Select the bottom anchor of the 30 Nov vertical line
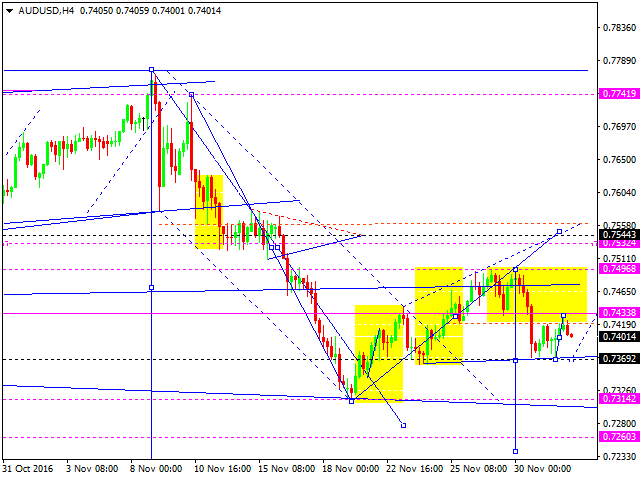 [x=515, y=451]
